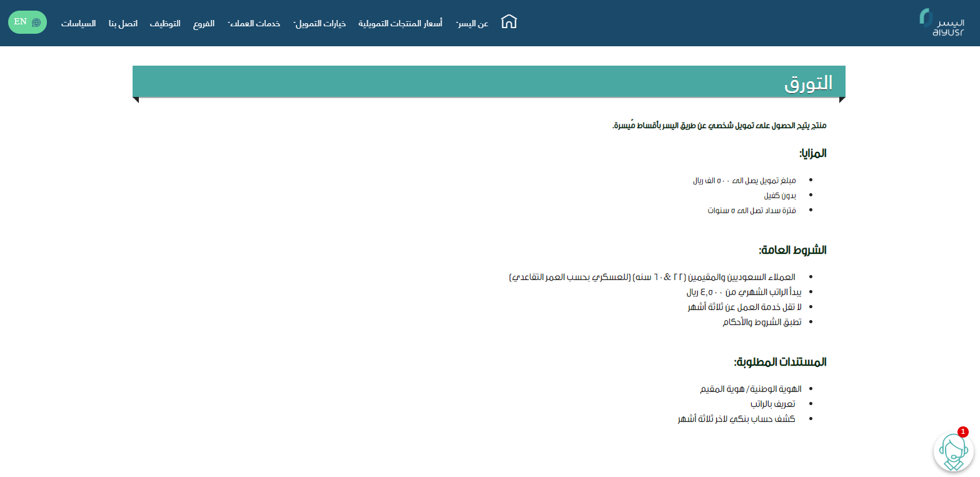Go to the home page icon

509,22
